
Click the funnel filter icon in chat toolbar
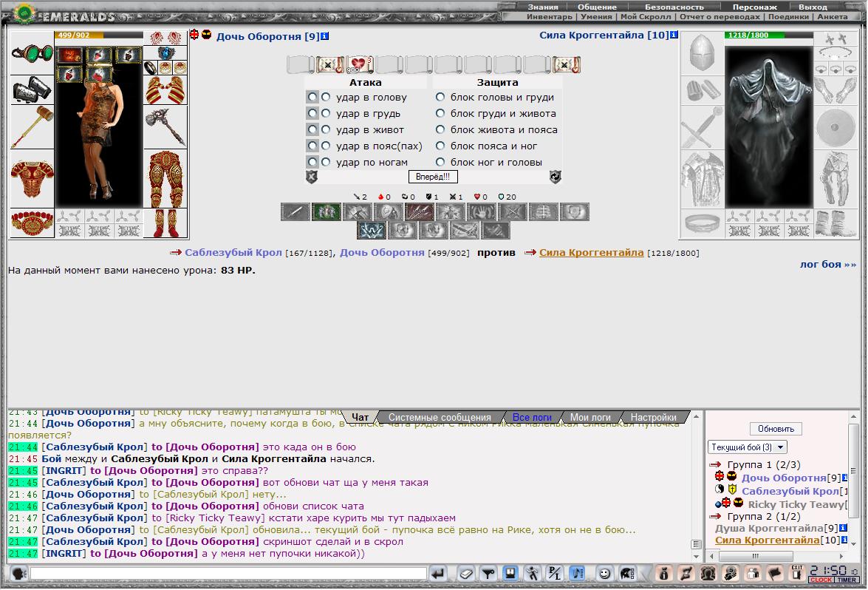[x=488, y=574]
